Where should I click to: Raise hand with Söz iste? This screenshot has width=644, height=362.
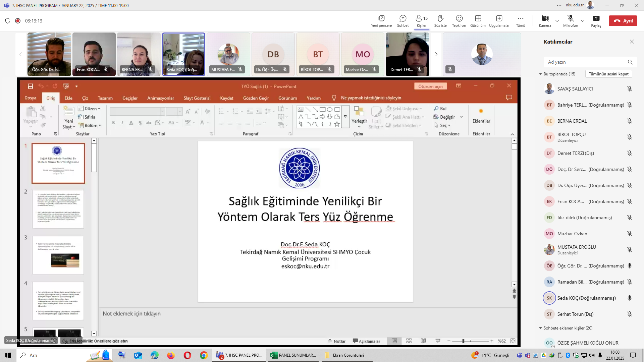[x=440, y=21]
